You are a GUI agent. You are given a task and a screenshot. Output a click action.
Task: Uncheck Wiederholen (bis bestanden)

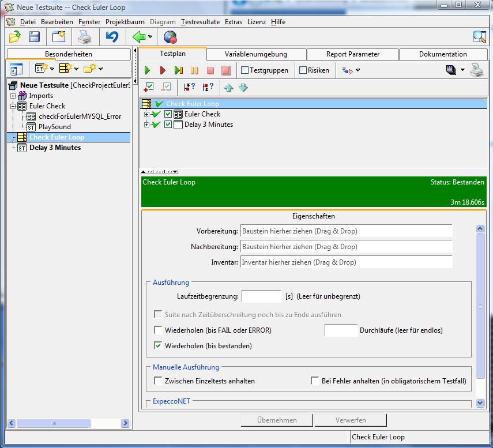pos(159,346)
